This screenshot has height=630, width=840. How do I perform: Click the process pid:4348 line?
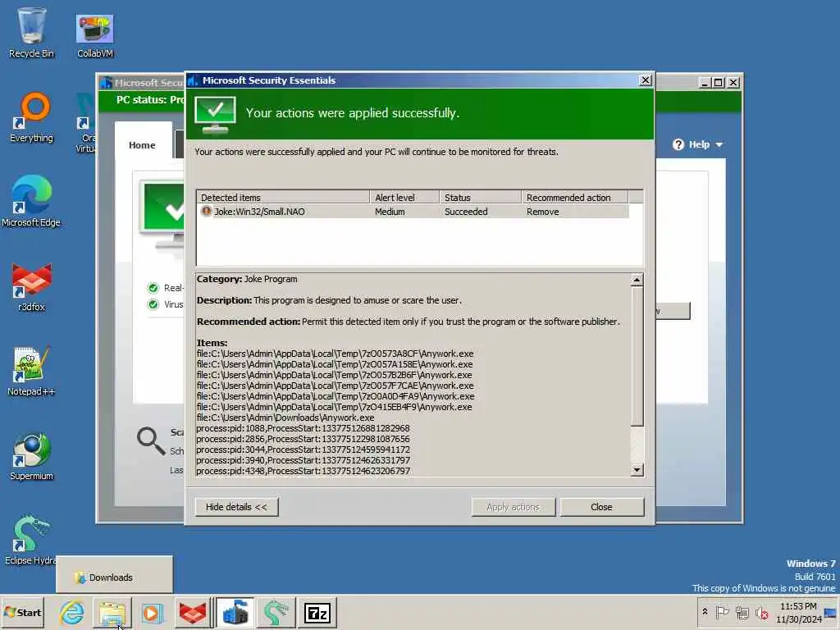coord(303,471)
